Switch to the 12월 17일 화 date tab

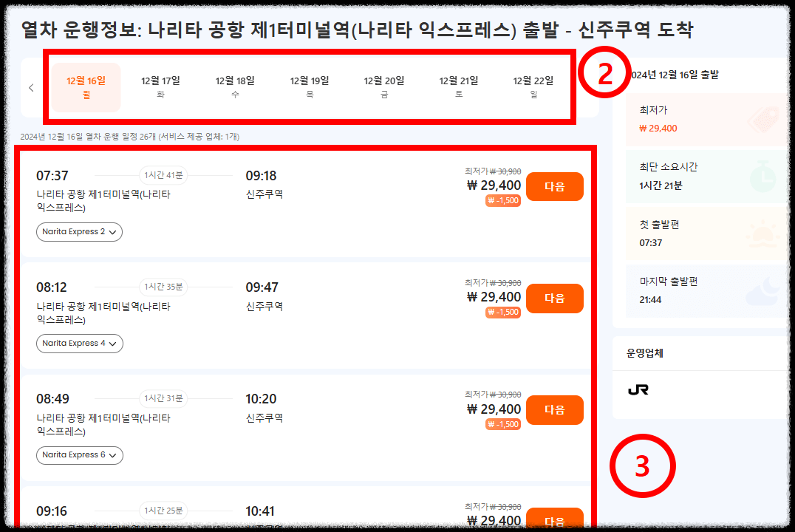click(161, 86)
